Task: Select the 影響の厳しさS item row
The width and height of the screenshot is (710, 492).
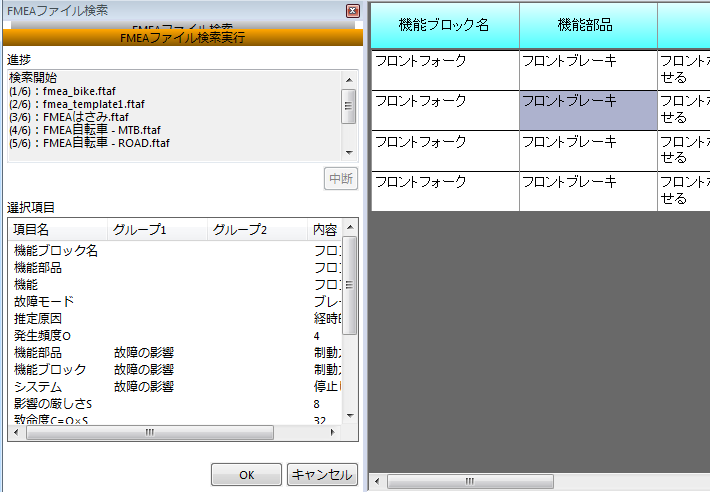Action: pos(53,403)
